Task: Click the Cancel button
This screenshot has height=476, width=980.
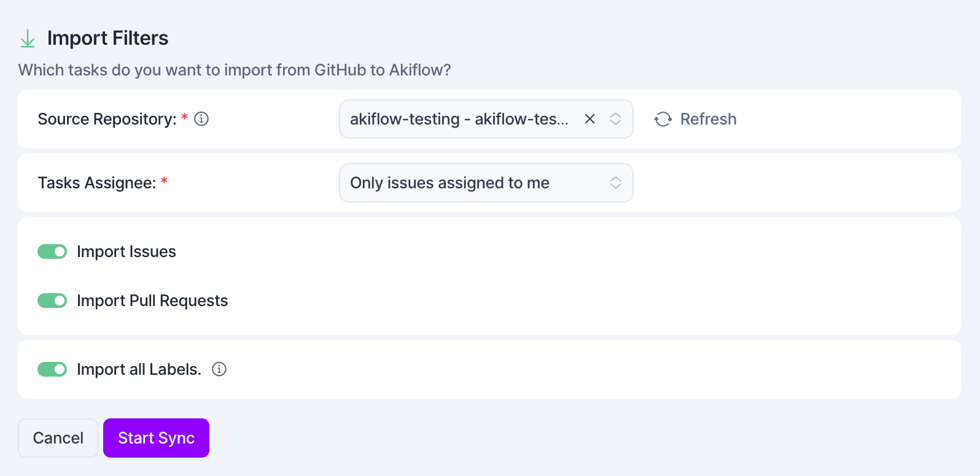Action: [58, 438]
